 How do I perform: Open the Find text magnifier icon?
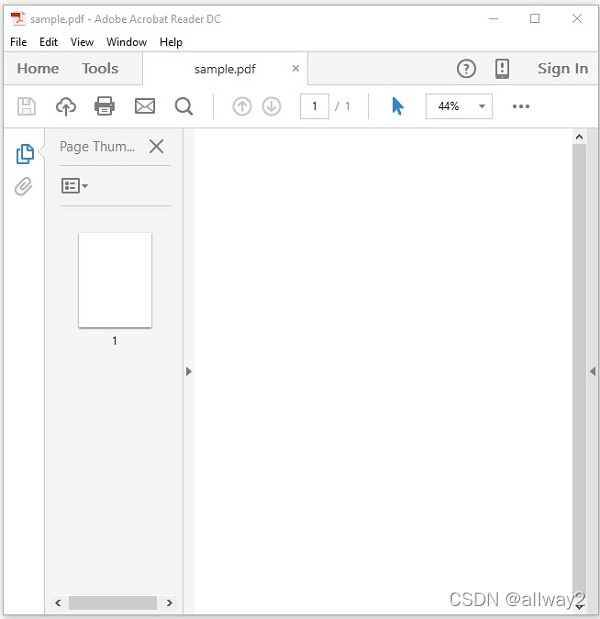coord(184,106)
